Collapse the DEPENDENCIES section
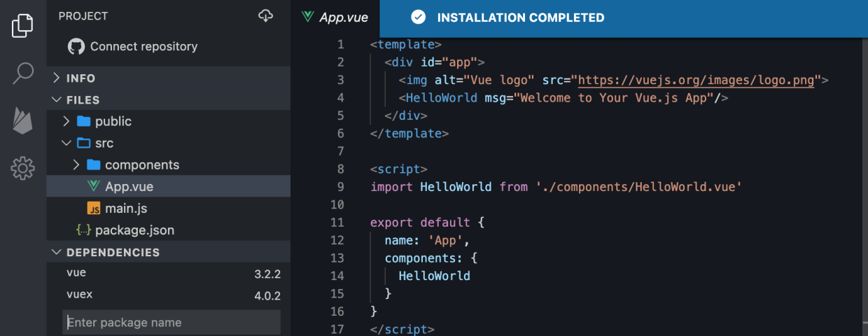The height and width of the screenshot is (336, 868). click(x=169, y=252)
